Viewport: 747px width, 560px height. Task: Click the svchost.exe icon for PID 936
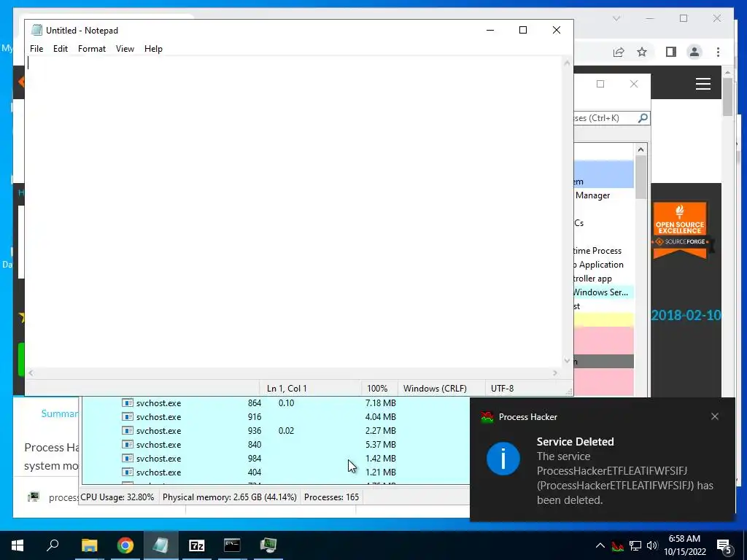(x=127, y=430)
